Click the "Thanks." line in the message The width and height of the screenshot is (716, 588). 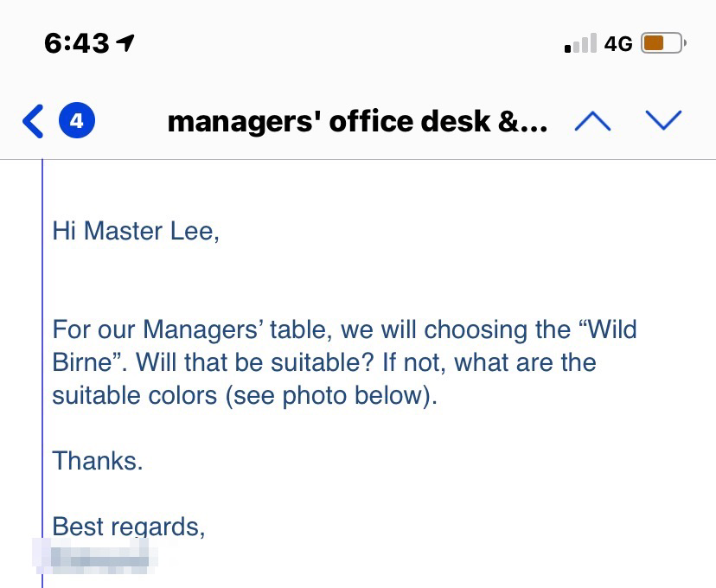coord(98,460)
